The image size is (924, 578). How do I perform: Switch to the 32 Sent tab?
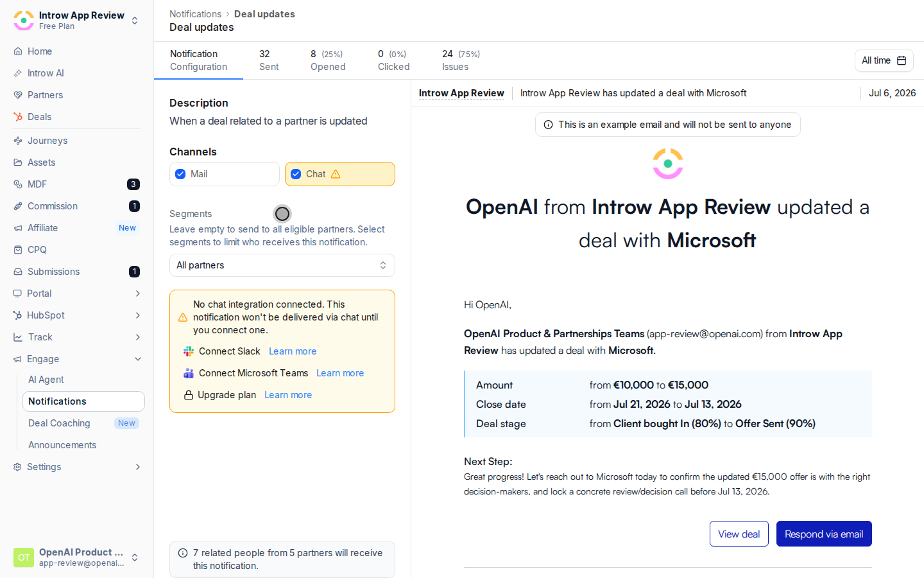pyautogui.click(x=269, y=60)
